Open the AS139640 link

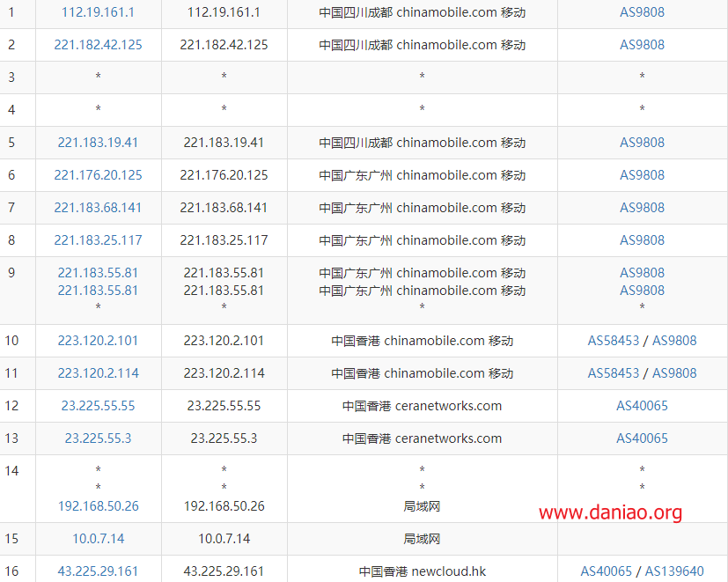(674, 571)
